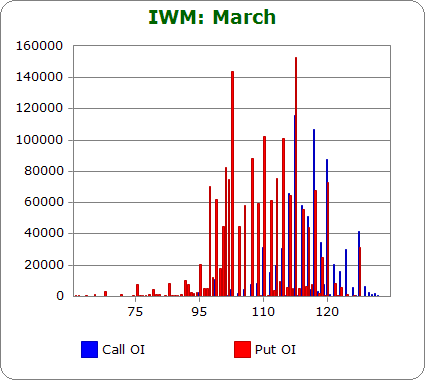Screen dimensions: 425x380
Task: Click the tallest red put bar above 150000
Action: click(x=296, y=177)
